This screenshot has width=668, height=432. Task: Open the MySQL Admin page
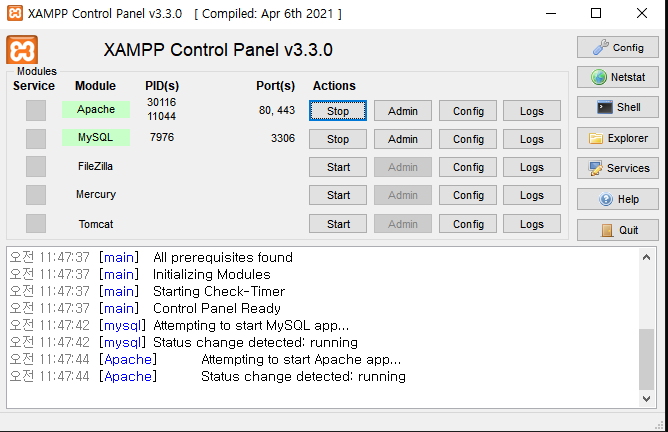click(x=403, y=139)
